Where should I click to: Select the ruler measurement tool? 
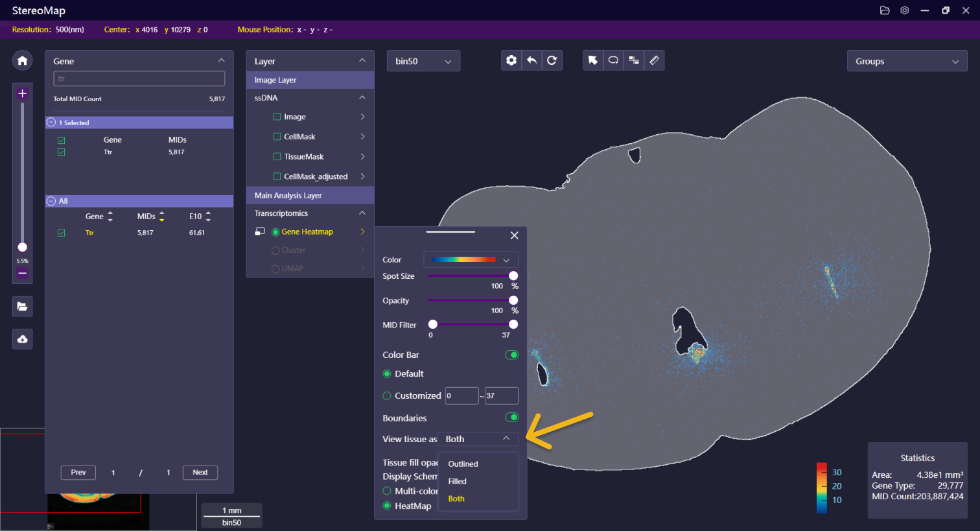[654, 60]
